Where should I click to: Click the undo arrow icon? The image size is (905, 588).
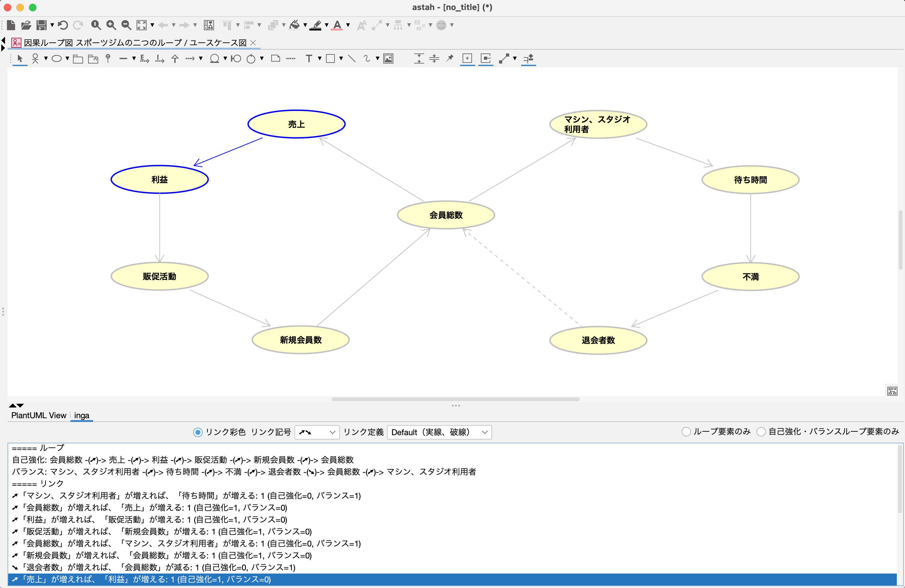point(63,25)
